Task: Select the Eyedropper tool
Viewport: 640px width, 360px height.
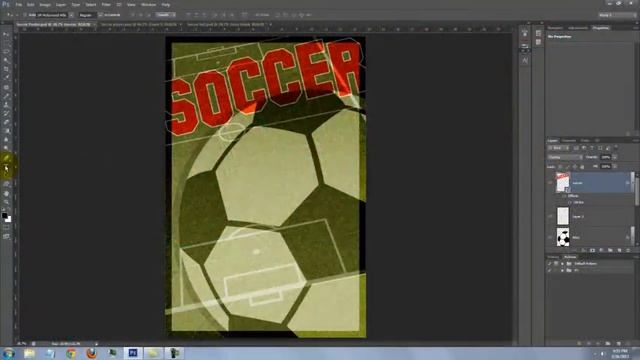Action: click(x=6, y=78)
